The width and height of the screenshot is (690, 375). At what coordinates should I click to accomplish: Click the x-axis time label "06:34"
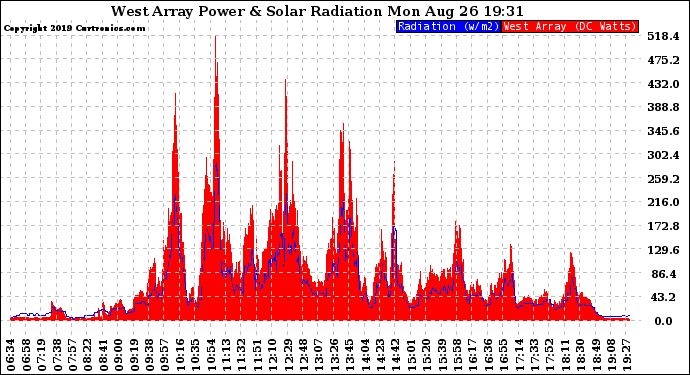pyautogui.click(x=11, y=355)
